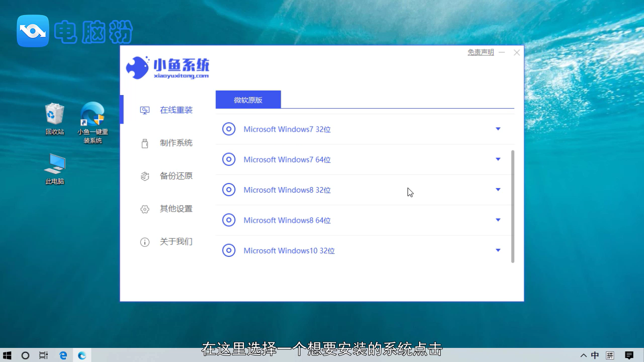This screenshot has height=362, width=644.
Task: Minimize the 小鱼系统 window
Action: click(x=502, y=52)
